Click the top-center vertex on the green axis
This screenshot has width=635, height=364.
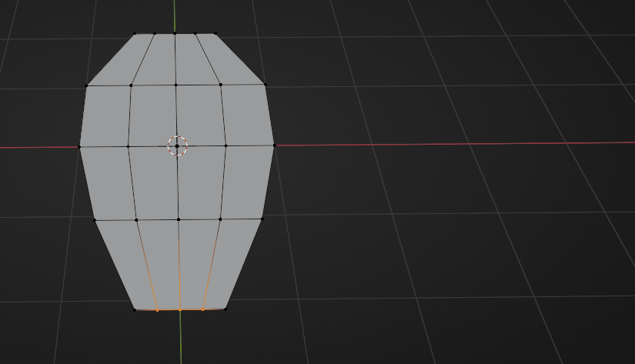[175, 33]
